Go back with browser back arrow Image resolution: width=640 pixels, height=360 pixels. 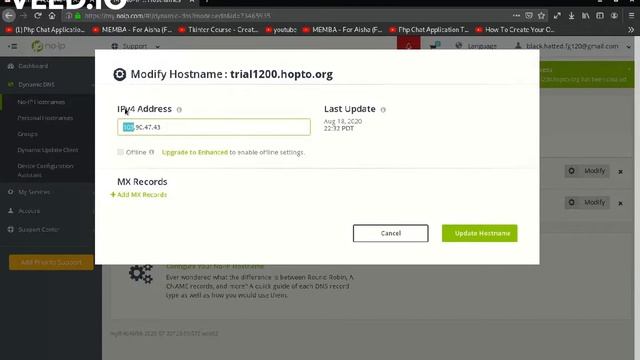[x=9, y=16]
